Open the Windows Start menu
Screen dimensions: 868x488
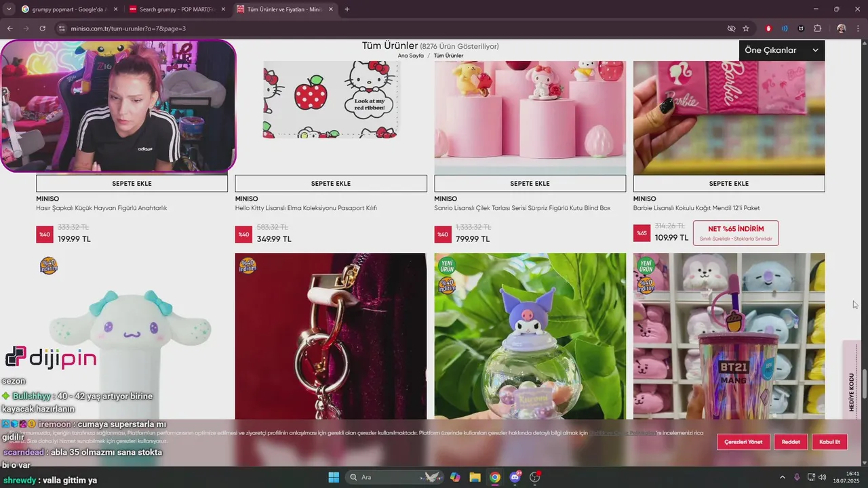click(334, 477)
